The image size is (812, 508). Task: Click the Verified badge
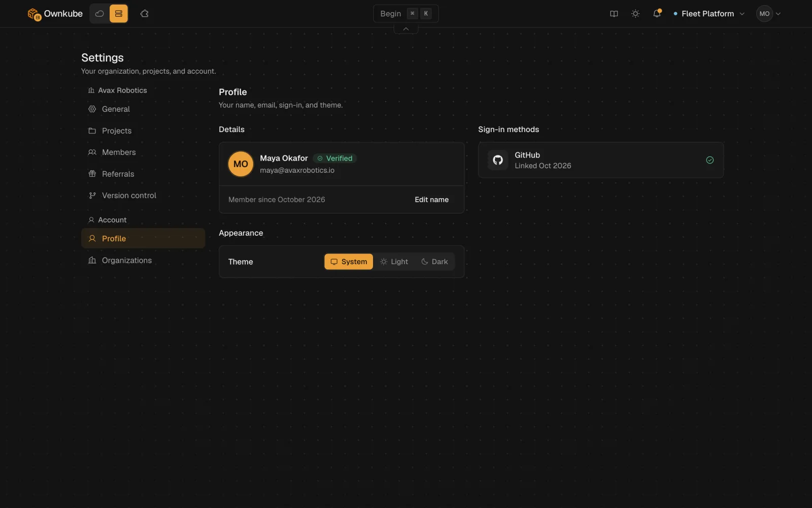coord(335,158)
